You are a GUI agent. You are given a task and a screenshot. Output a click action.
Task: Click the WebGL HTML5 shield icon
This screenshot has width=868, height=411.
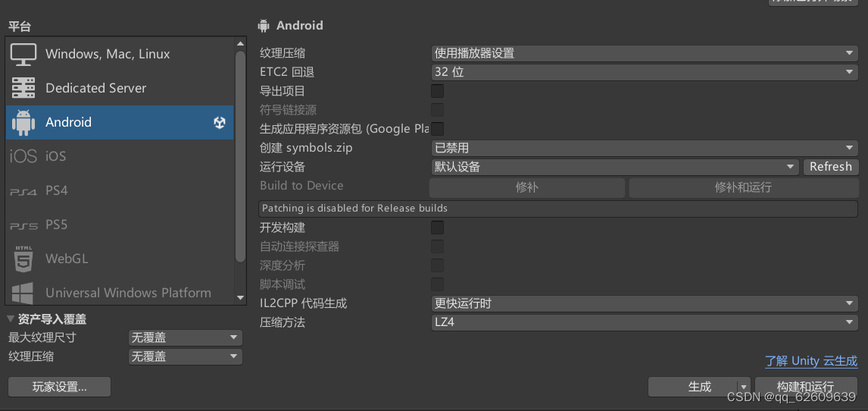(23, 259)
